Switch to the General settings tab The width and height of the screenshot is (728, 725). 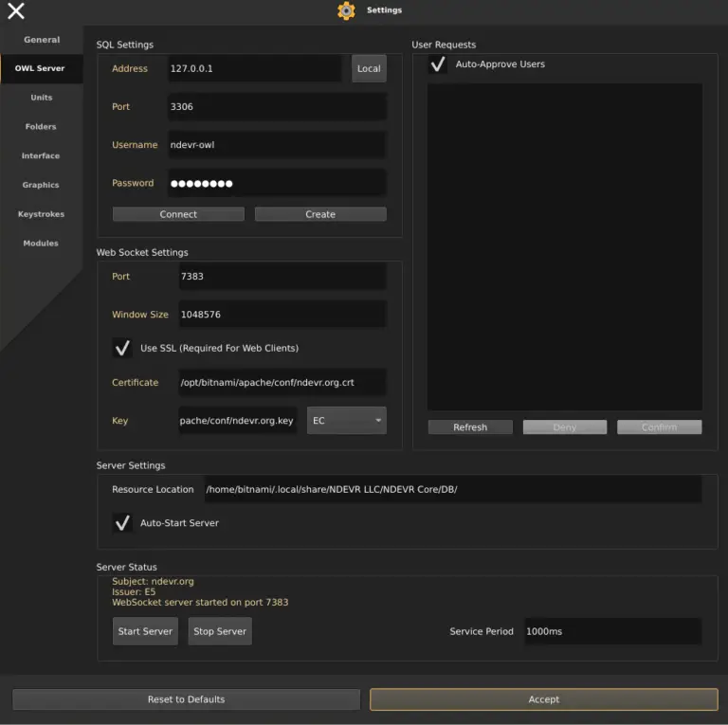(42, 40)
